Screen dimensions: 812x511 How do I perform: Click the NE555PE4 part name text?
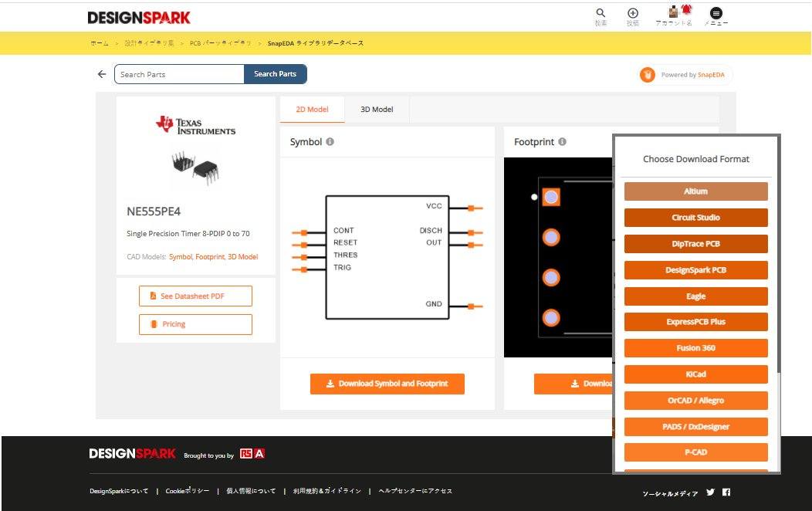154,212
